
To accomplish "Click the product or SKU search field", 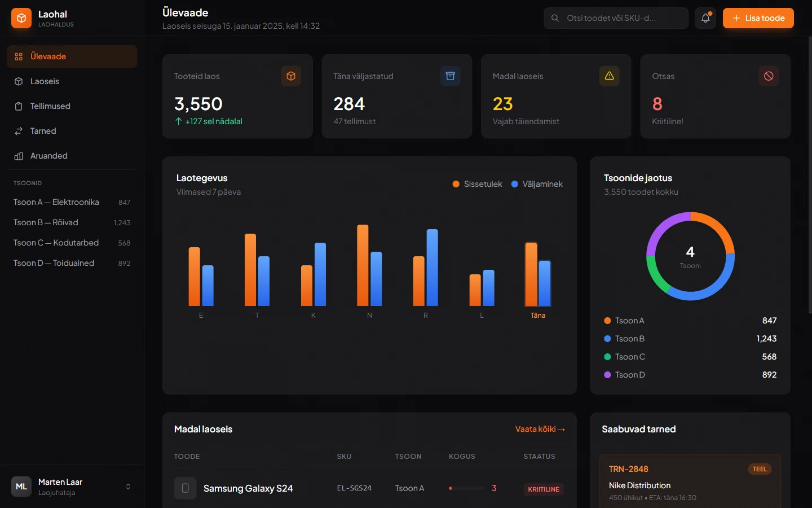I will click(616, 18).
